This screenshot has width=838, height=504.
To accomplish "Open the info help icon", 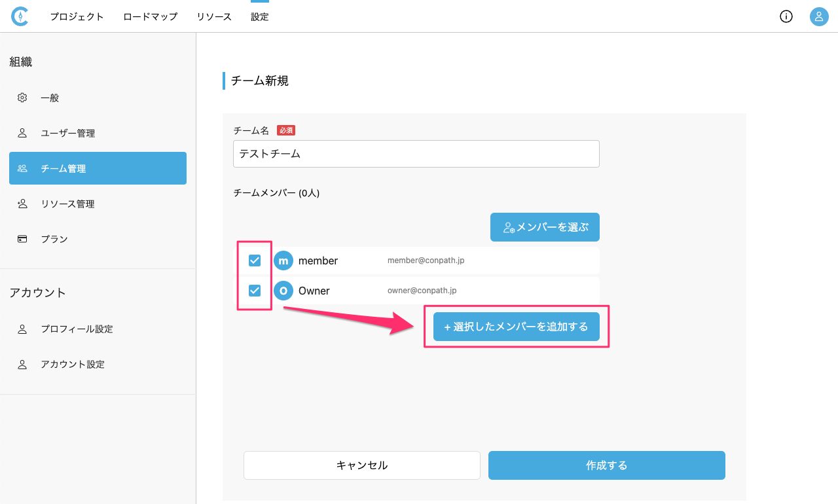I will pos(786,16).
